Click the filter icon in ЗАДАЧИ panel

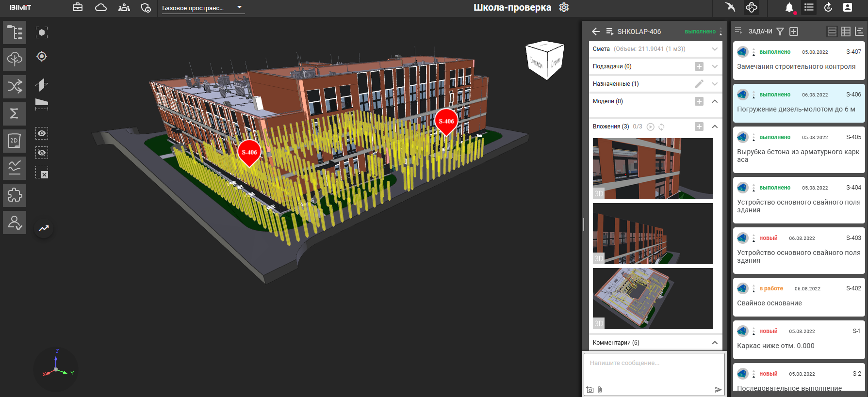point(780,32)
